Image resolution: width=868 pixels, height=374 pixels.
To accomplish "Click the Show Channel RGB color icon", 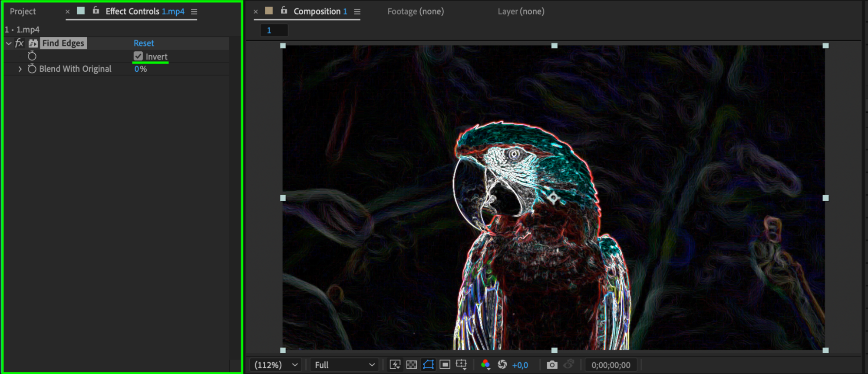I will click(485, 365).
